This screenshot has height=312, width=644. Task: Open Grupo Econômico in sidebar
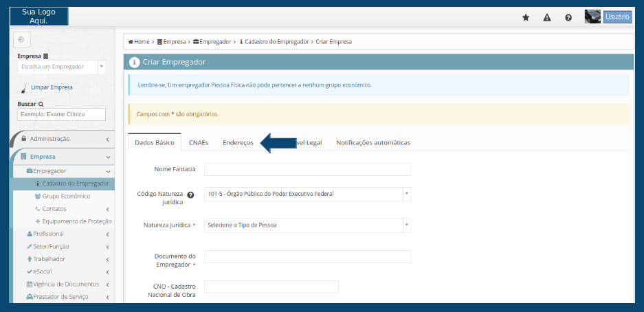(66, 197)
